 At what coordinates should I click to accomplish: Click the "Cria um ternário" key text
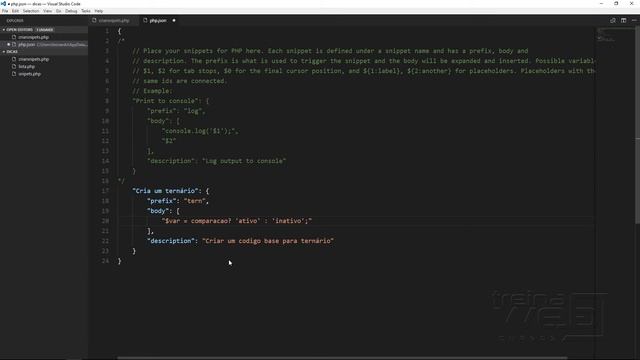point(166,191)
